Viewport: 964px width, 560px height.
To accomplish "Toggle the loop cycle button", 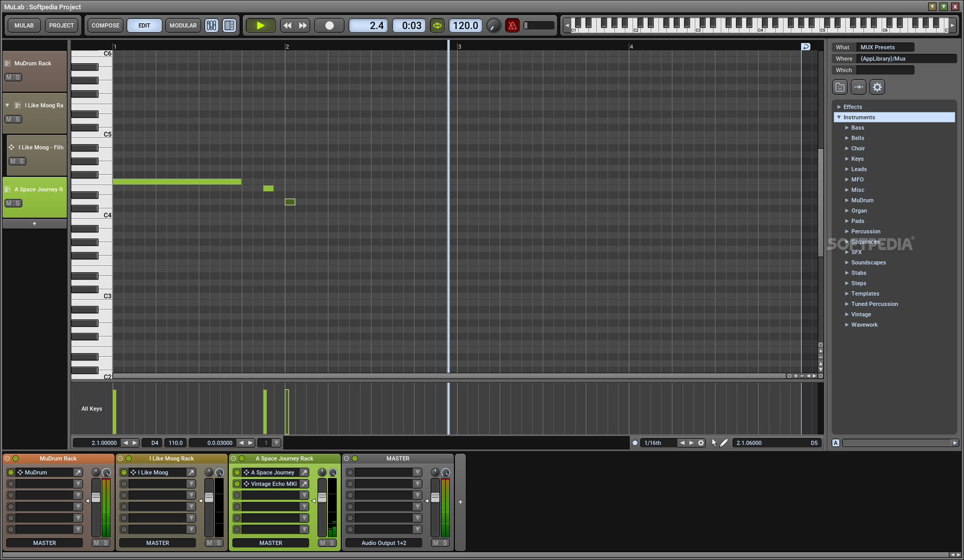I will click(x=437, y=25).
